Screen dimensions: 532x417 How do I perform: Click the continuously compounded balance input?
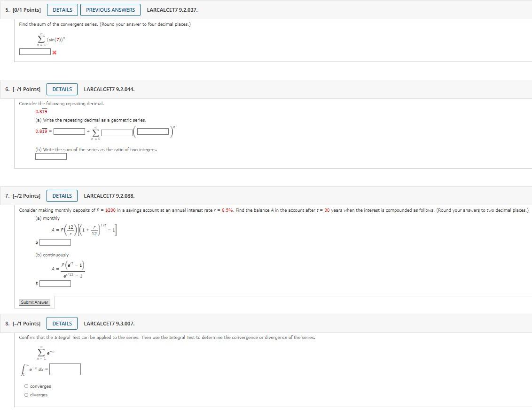(55, 284)
